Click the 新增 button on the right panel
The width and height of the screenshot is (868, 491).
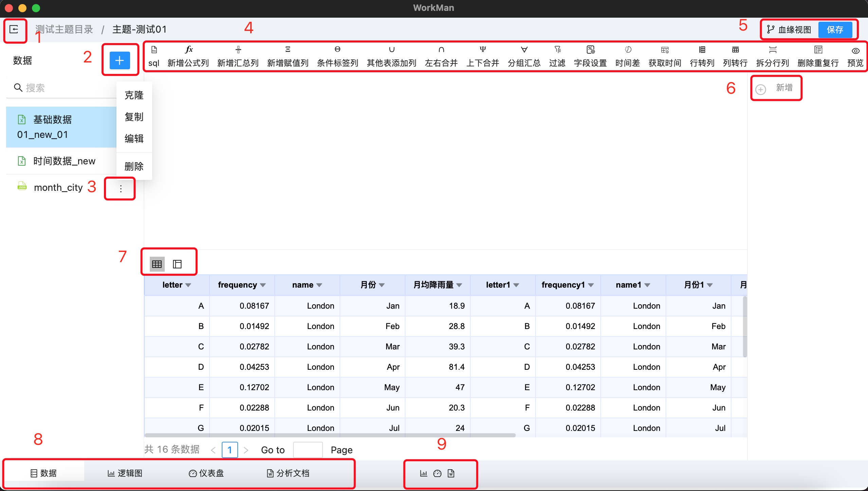click(775, 88)
